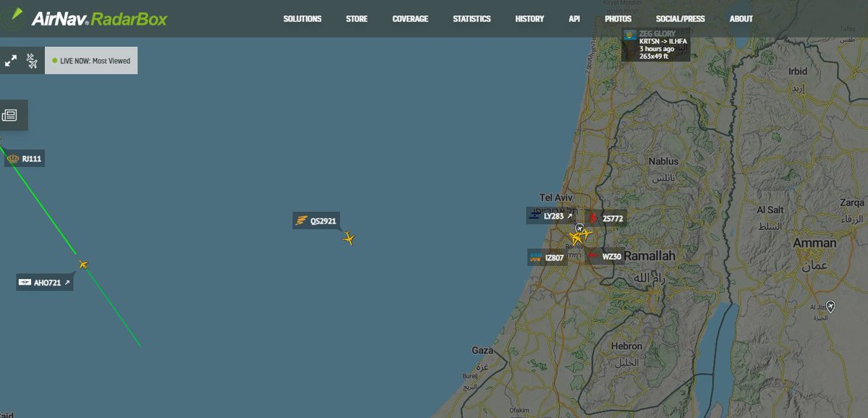Open the API link in navigation
Image resolution: width=868 pixels, height=418 pixels.
point(574,19)
